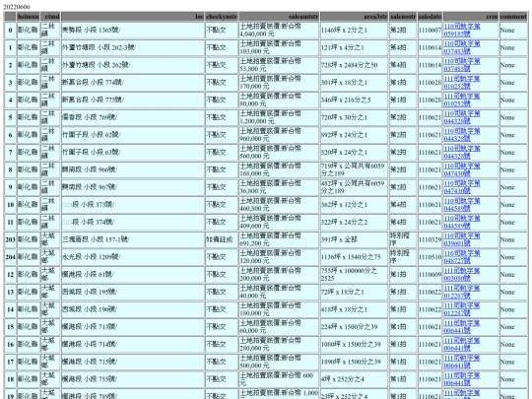Screen dimensions: 532x399
Task: Open the crm link in row 7
Action: (x=462, y=153)
